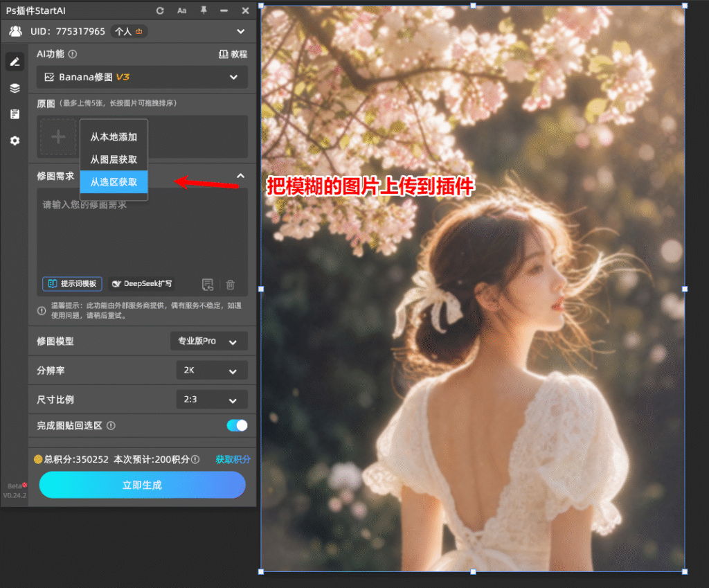The image size is (709, 588).
Task: Click the DeepSeek扩写 button
Action: click(x=141, y=283)
